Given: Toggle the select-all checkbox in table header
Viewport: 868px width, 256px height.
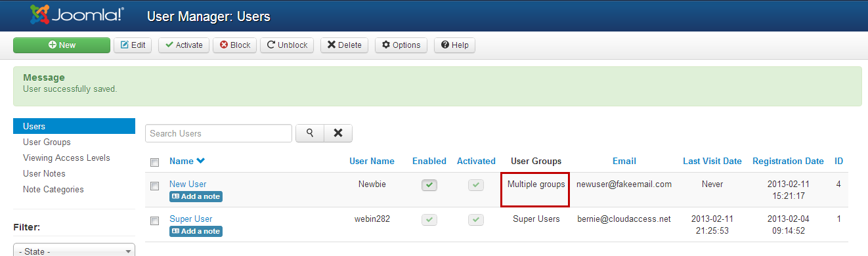Looking at the screenshot, I should click(x=154, y=162).
